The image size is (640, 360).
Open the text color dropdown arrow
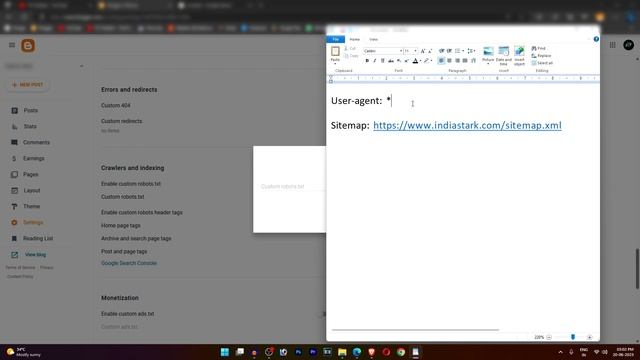pyautogui.click(x=420, y=61)
